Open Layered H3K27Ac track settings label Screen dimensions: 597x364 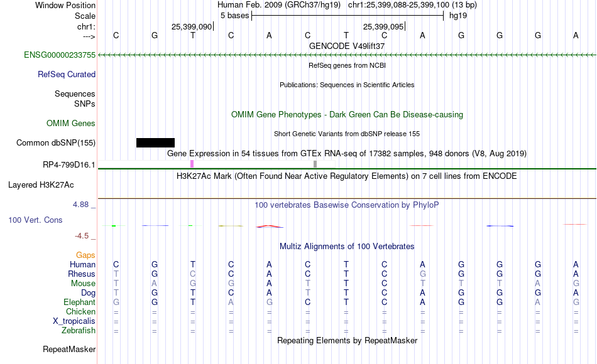point(41,185)
